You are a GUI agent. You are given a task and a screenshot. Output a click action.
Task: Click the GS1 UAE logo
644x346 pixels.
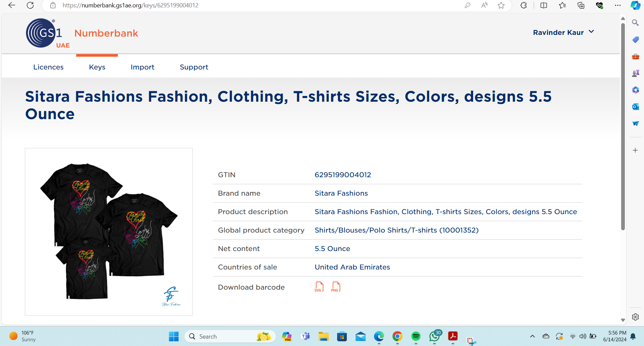point(48,33)
